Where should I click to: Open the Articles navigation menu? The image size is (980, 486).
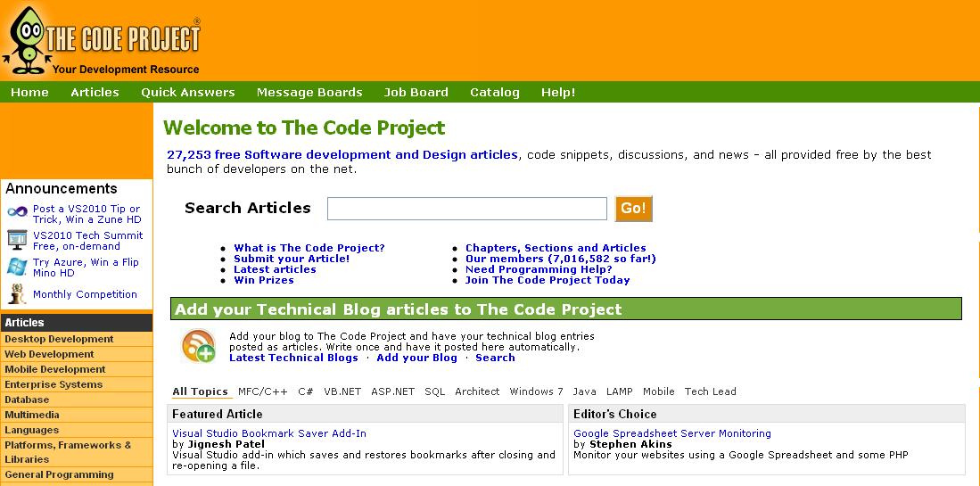[95, 93]
